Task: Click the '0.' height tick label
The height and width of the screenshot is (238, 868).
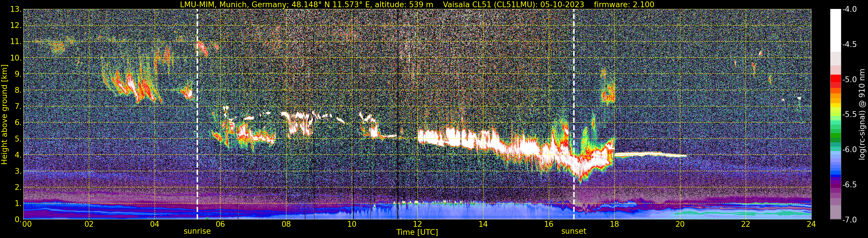Action: 18,220
